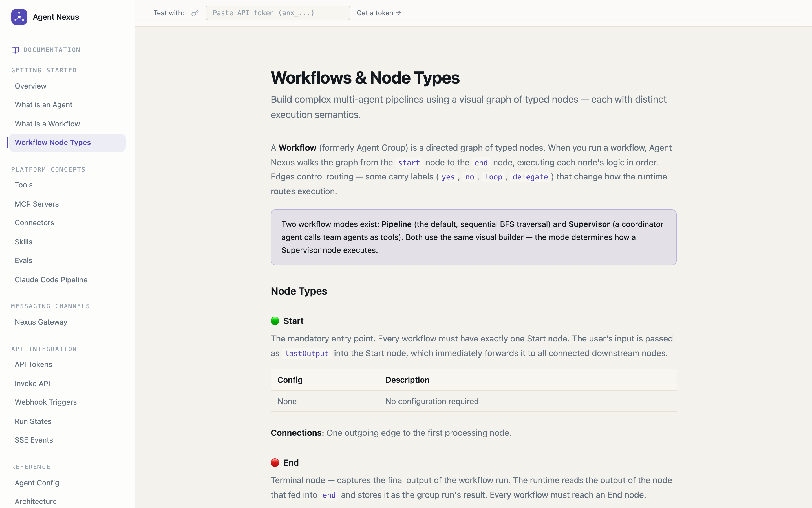Click the Node Types subheading

click(299, 291)
